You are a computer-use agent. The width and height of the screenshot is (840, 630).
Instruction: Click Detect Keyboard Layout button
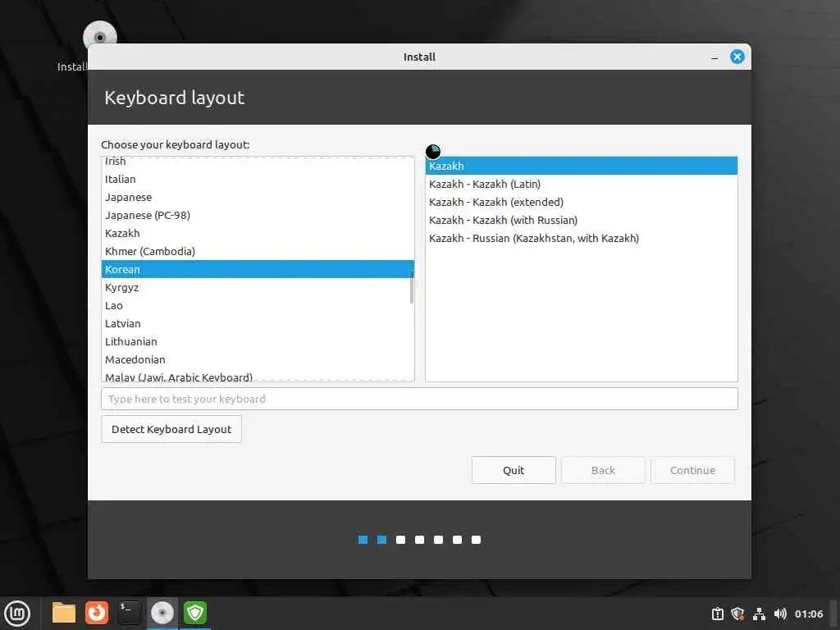pos(171,429)
